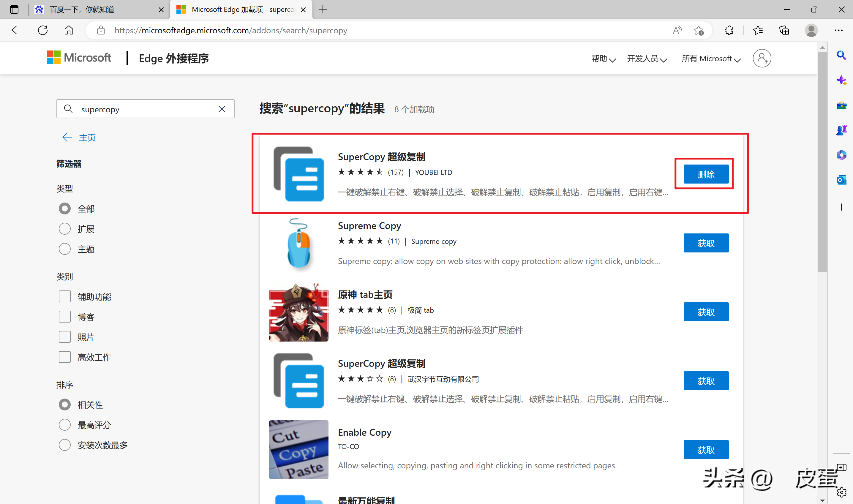Click the page vertical scrollbar thumb
The image size is (853, 504).
(x=822, y=161)
